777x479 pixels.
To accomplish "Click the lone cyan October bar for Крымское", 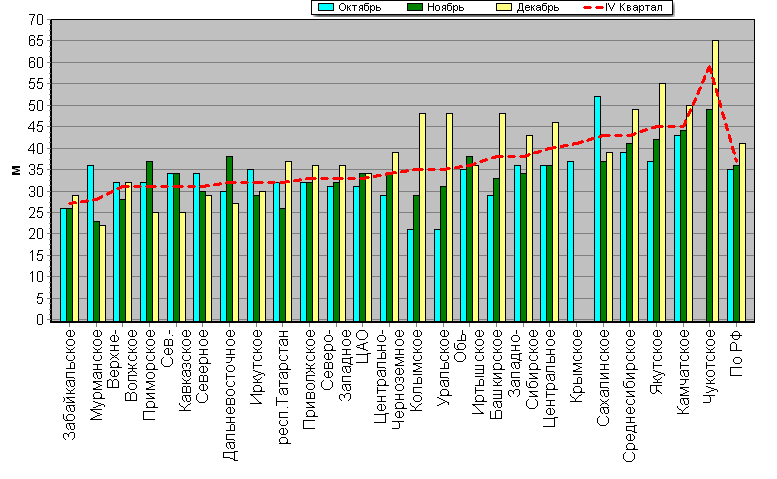I will tap(570, 241).
